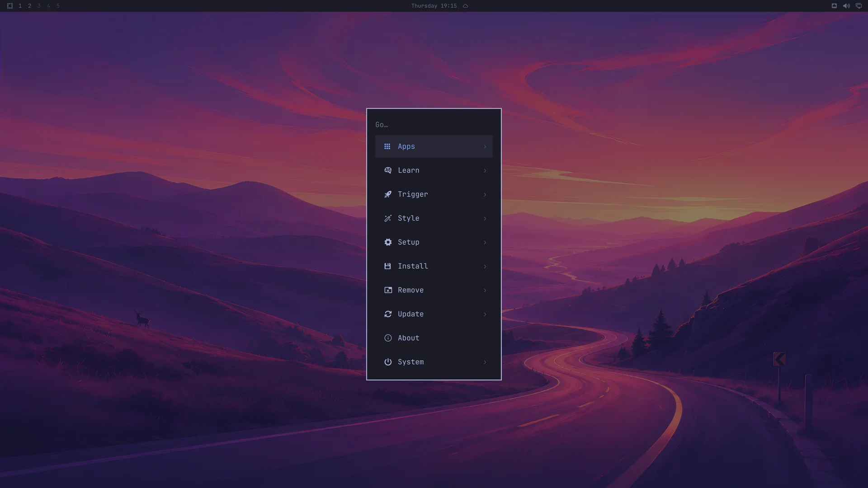Focus the Go… search field
This screenshot has width=868, height=488.
tap(434, 125)
